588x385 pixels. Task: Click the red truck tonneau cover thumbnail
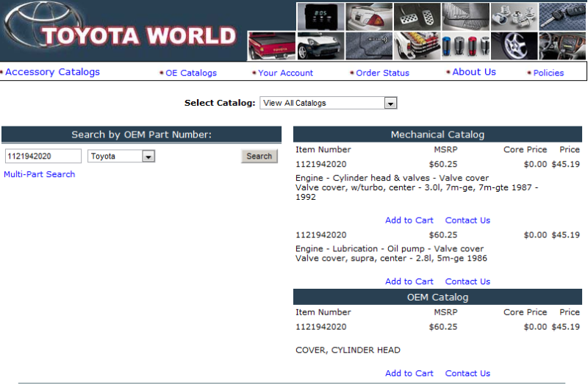click(272, 46)
